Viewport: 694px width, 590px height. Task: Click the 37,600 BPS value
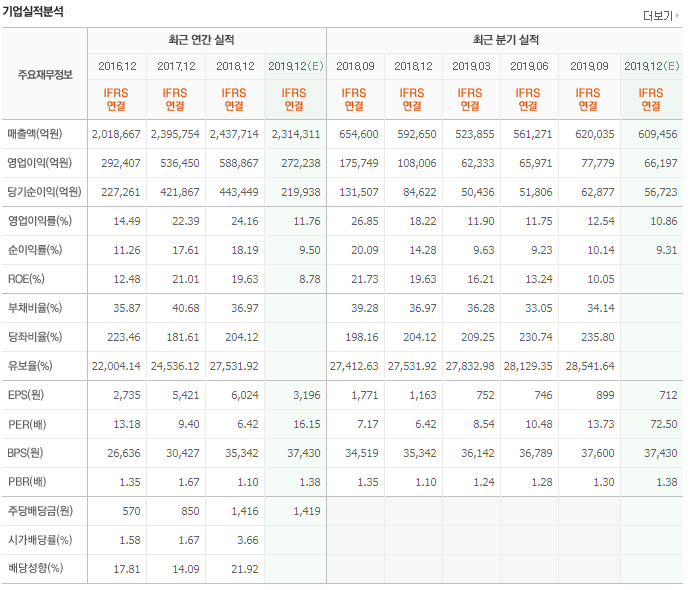[598, 453]
